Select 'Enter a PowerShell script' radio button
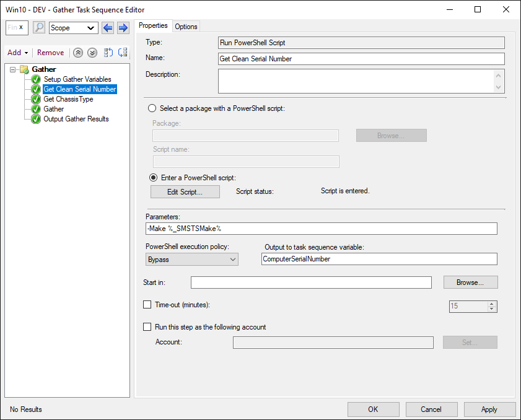521x420 pixels. pyautogui.click(x=153, y=178)
